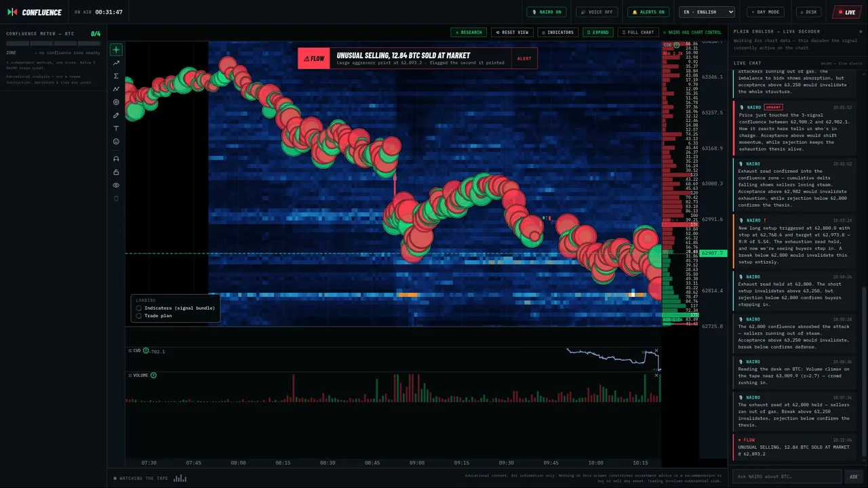The height and width of the screenshot is (488, 868).
Task: Click the ASK submit button
Action: pyautogui.click(x=854, y=476)
